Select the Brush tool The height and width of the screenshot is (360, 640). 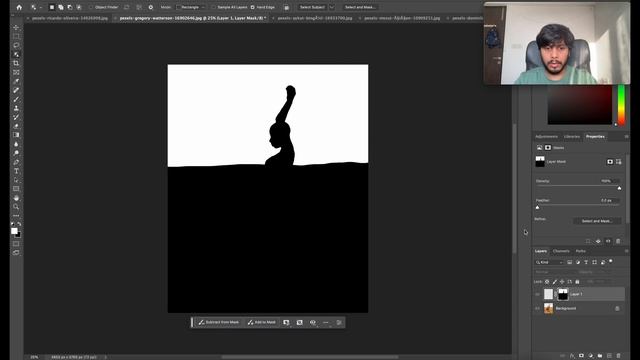tap(16, 99)
